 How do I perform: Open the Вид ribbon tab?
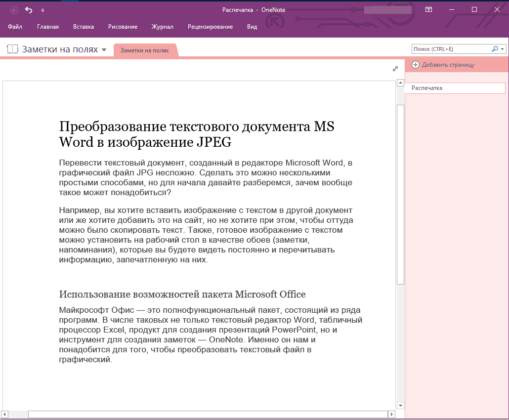pos(252,27)
